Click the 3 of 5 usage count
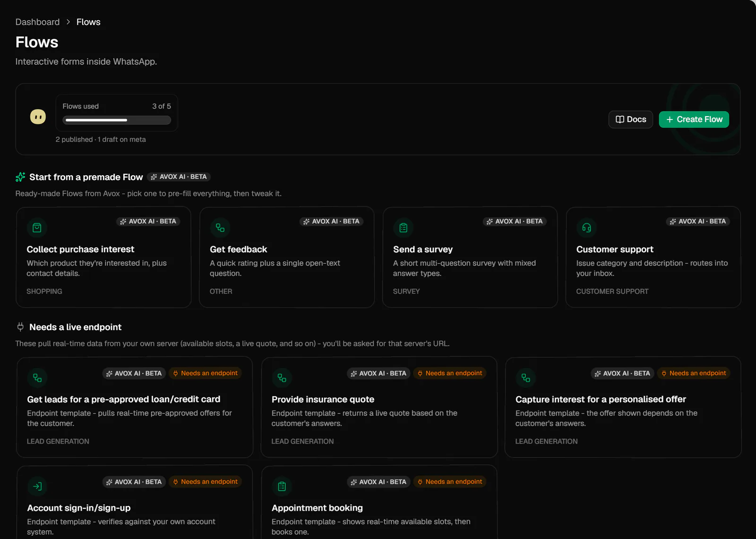 (162, 106)
